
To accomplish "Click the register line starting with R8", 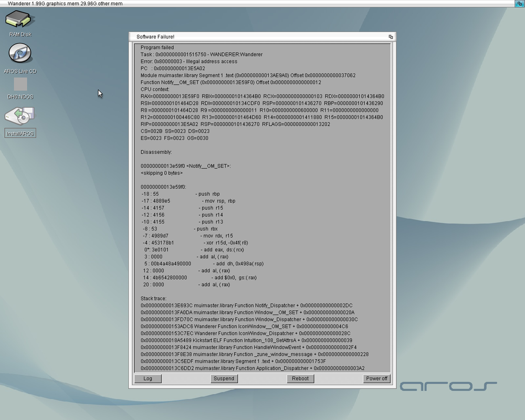I will point(259,110).
